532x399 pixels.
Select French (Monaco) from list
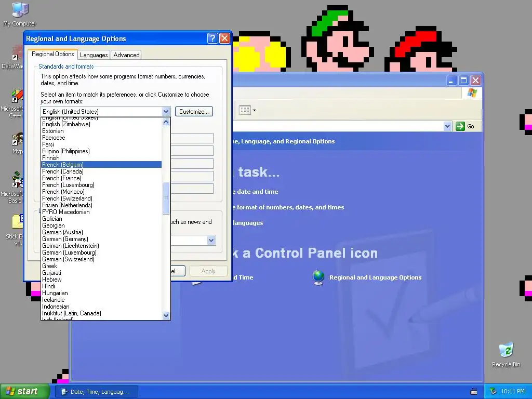pos(101,192)
